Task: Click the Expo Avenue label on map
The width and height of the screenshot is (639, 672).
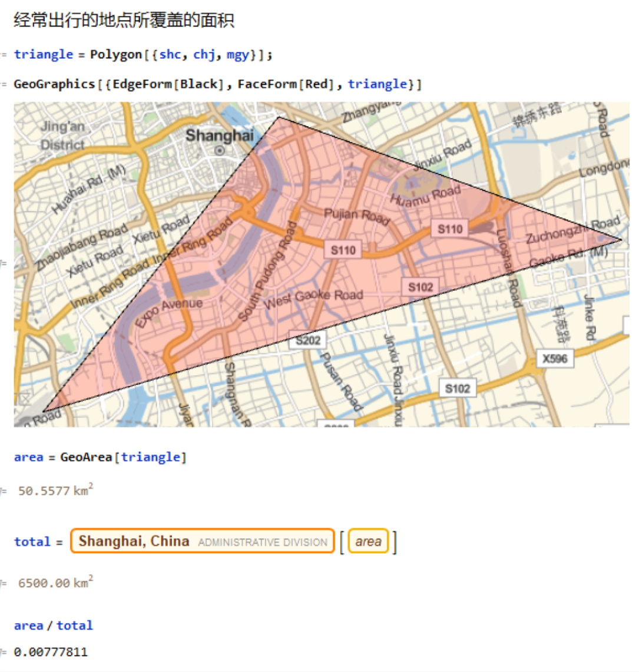Action: click(x=169, y=312)
